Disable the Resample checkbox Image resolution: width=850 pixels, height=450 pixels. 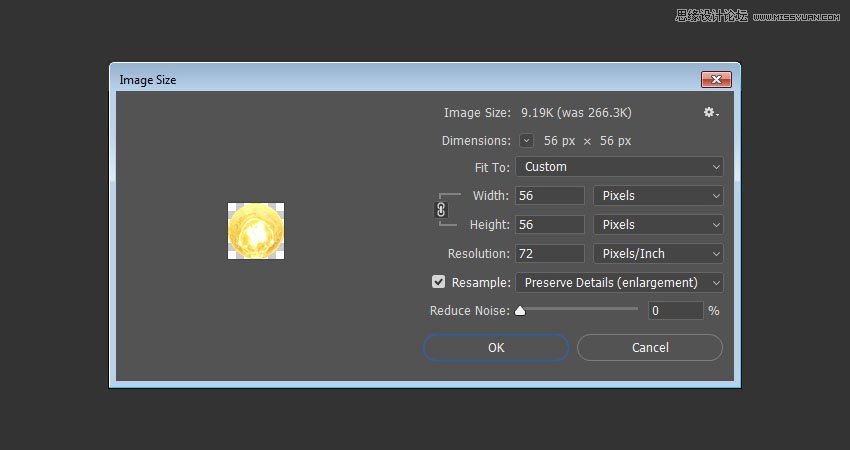(x=439, y=282)
